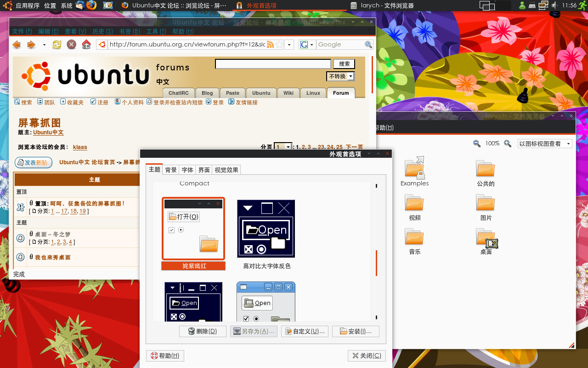The image size is (588, 368).
Task: Select the 音乐 folder
Action: pos(415,241)
